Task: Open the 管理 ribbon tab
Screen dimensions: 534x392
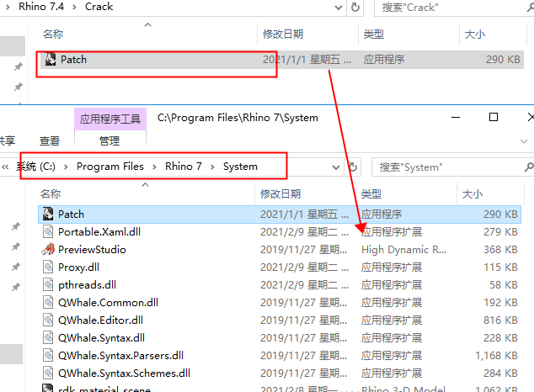Action: click(109, 141)
